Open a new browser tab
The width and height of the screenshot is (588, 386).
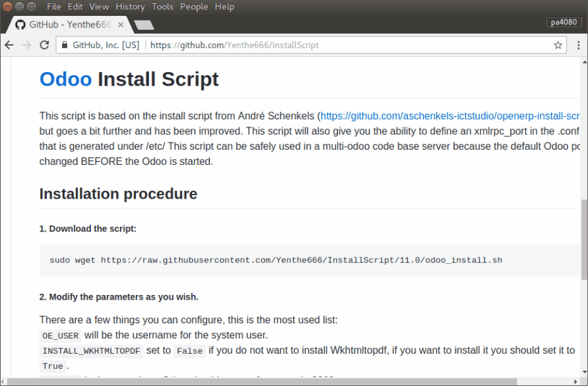click(143, 25)
